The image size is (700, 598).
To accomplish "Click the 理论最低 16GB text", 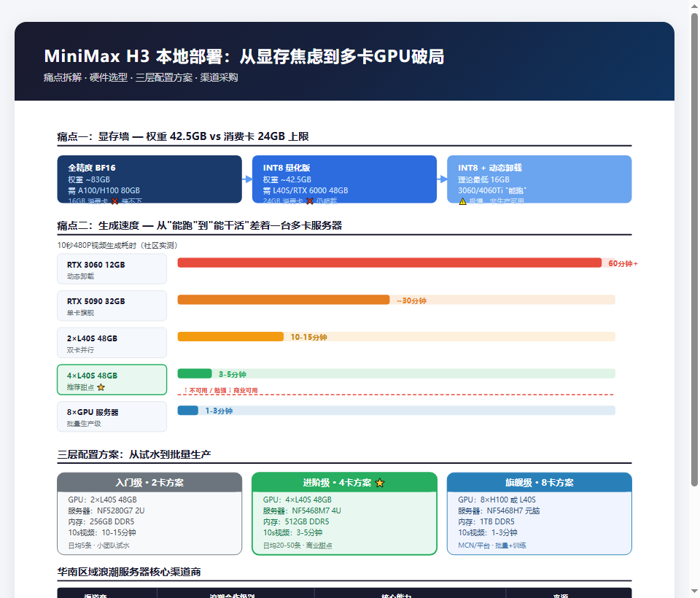I will 483,179.
